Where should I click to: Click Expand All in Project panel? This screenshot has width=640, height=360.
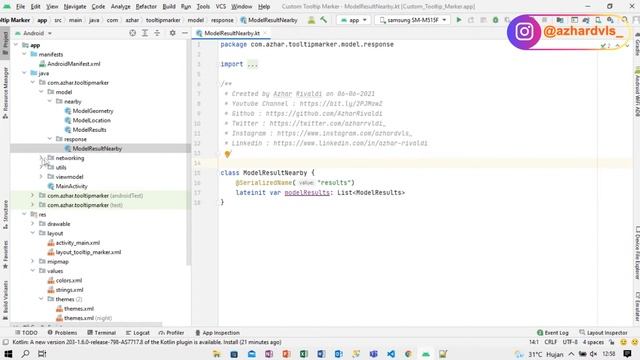click(145, 33)
